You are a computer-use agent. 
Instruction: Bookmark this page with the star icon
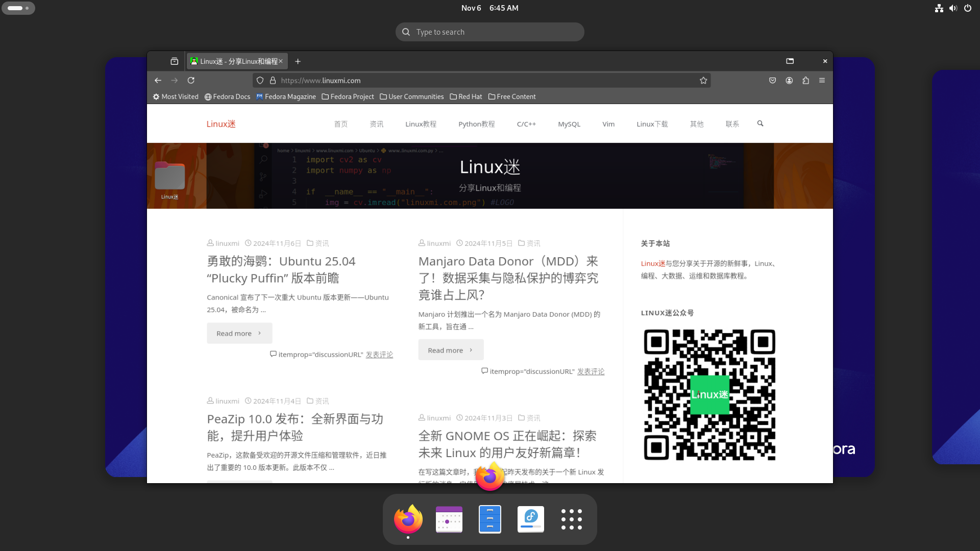point(703,81)
